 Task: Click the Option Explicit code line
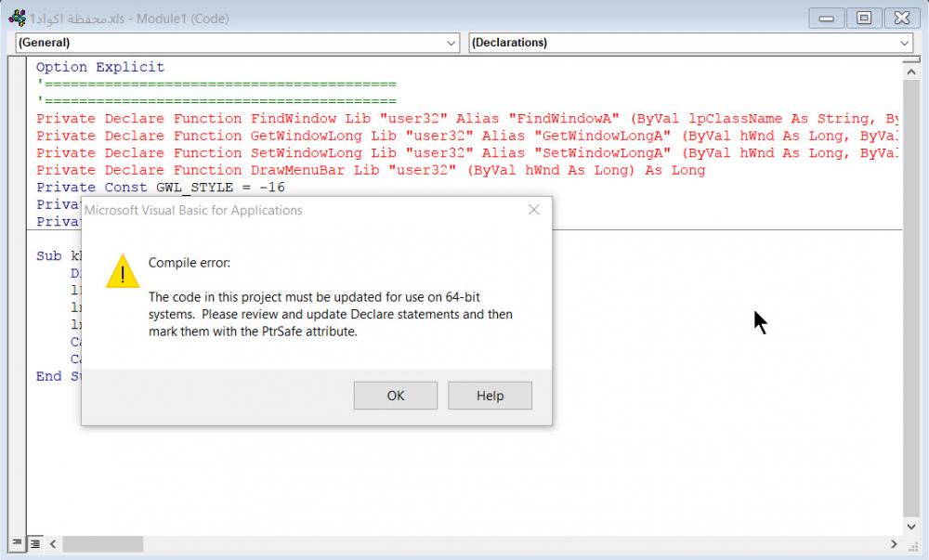(x=100, y=67)
